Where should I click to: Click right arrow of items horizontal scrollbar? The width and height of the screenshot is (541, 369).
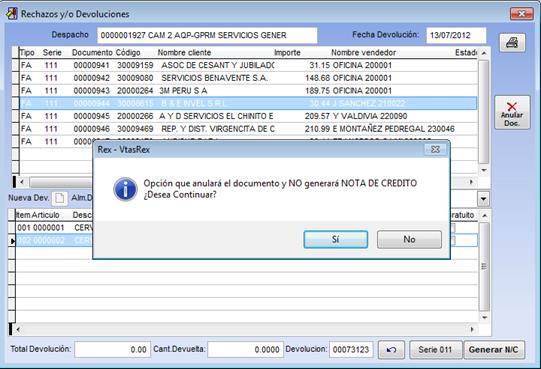[x=472, y=330]
